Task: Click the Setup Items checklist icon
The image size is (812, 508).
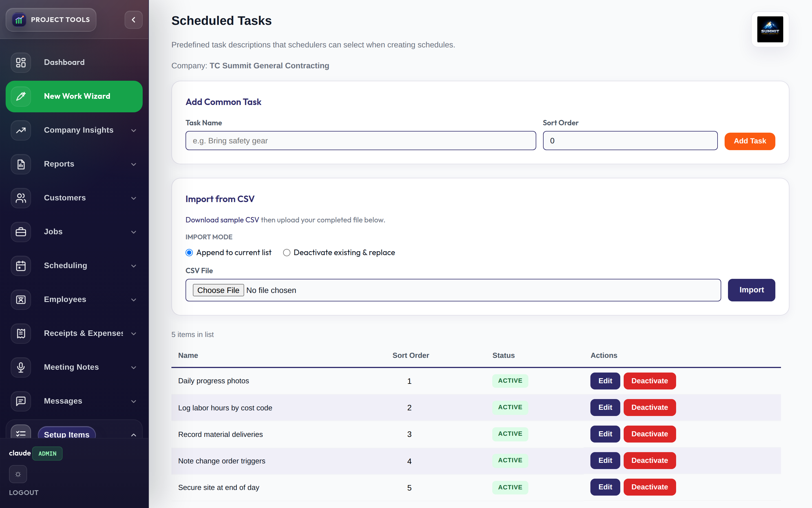Action: (x=21, y=432)
